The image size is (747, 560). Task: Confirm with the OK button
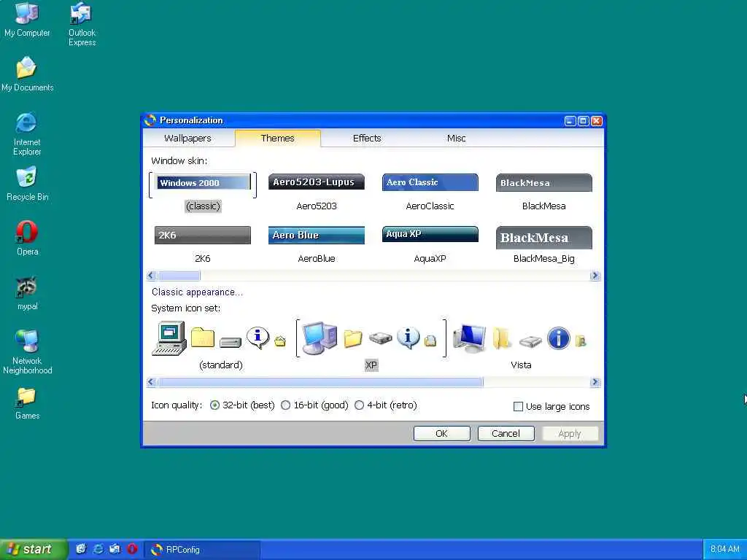point(441,433)
